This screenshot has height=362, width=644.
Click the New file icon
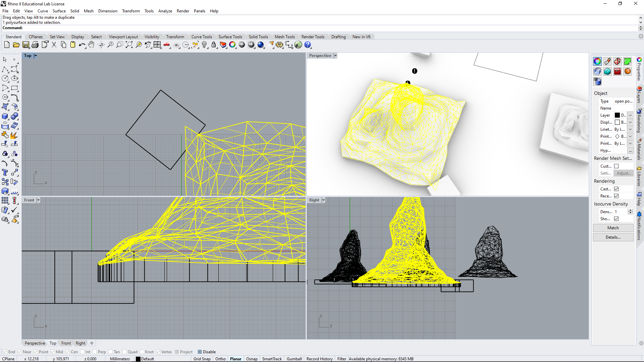(x=7, y=45)
